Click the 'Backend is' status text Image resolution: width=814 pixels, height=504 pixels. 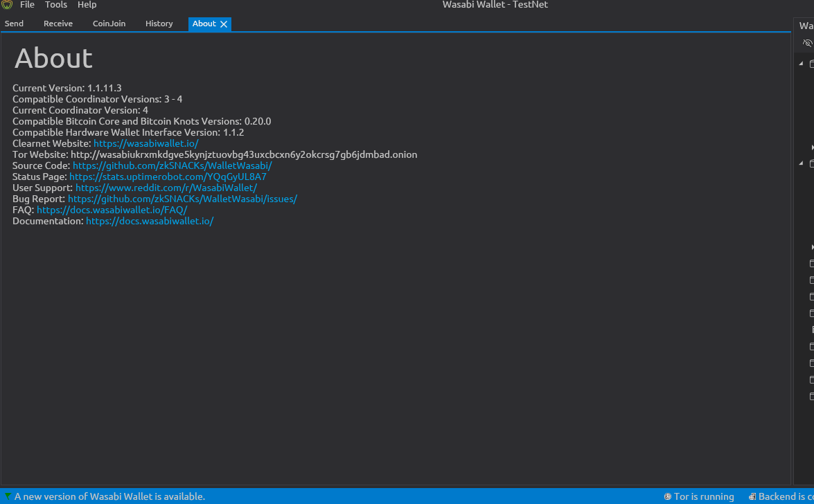[786, 497]
